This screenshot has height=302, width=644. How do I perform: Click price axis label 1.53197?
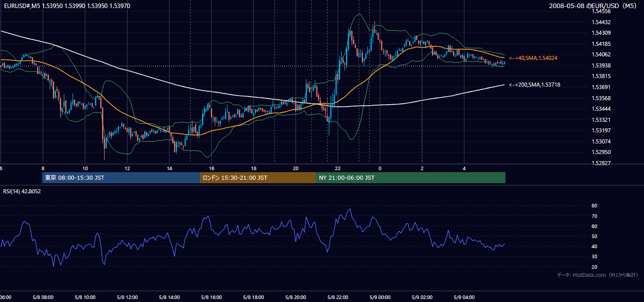coord(602,130)
